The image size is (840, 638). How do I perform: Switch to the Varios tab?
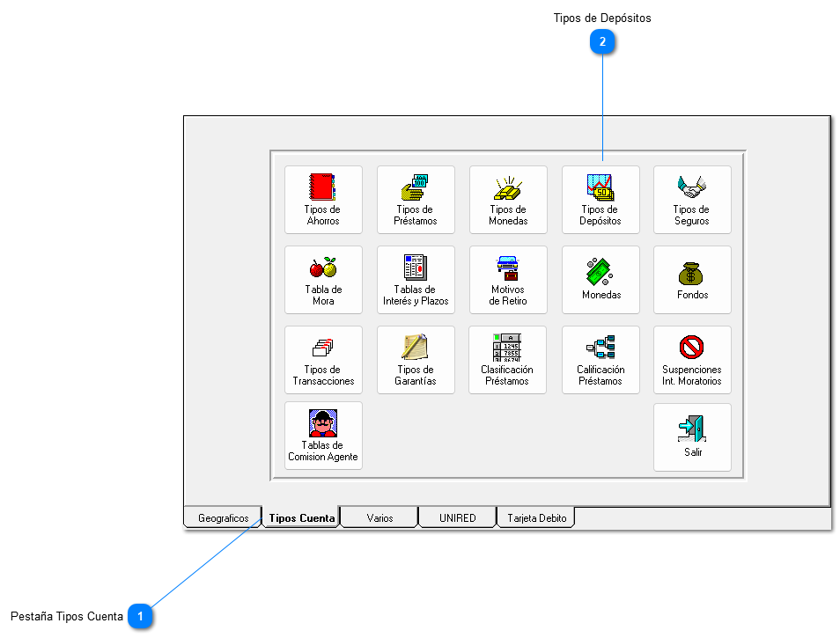379,518
